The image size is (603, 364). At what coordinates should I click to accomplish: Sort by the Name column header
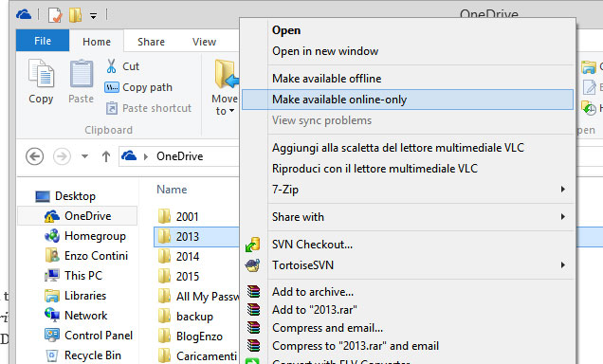point(172,190)
